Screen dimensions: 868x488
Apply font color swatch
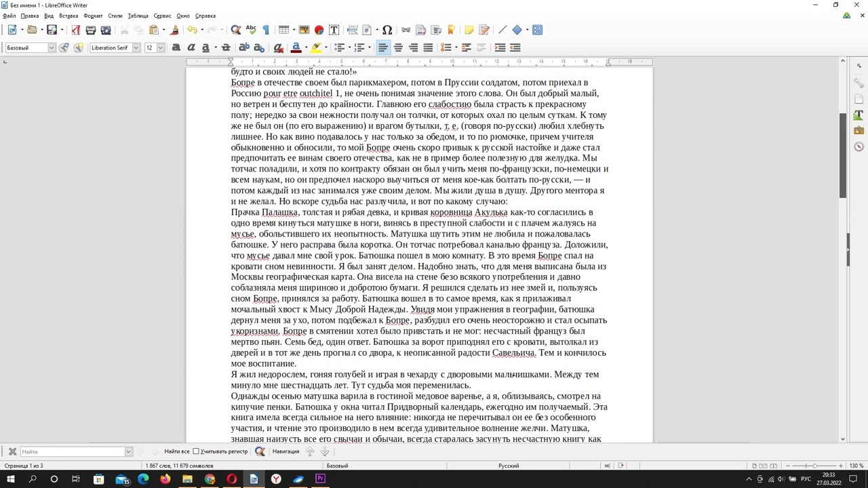296,47
